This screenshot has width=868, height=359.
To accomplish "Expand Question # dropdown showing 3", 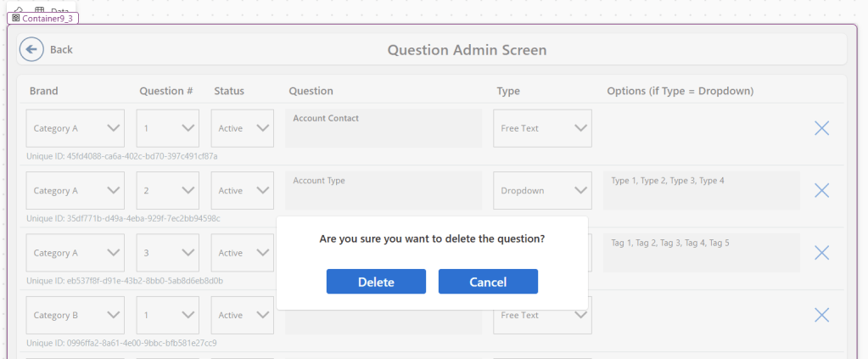I will (168, 253).
